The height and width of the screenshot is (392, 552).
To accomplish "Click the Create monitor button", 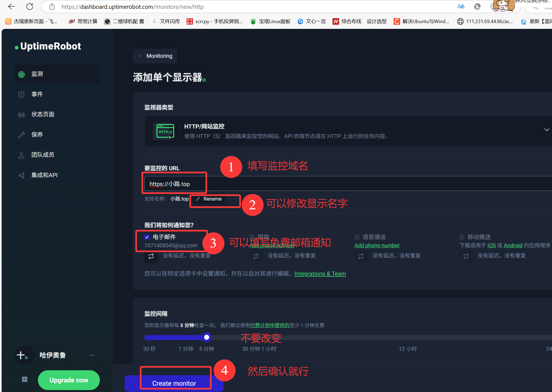I will pyautogui.click(x=174, y=383).
